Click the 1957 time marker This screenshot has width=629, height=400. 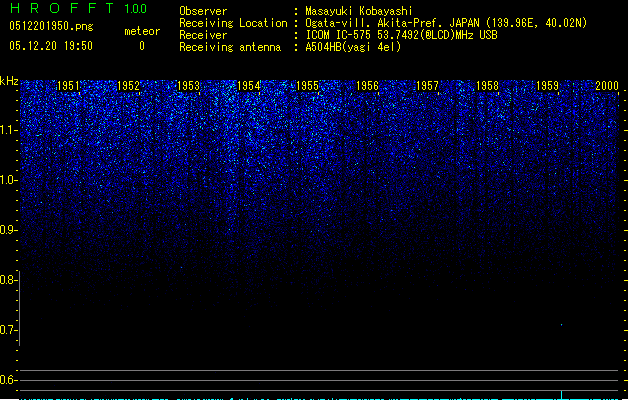click(x=427, y=86)
